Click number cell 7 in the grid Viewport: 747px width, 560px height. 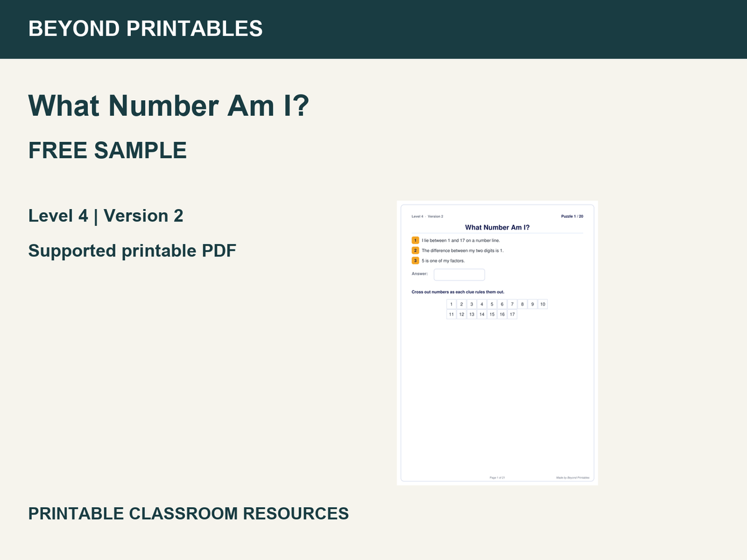tap(512, 304)
